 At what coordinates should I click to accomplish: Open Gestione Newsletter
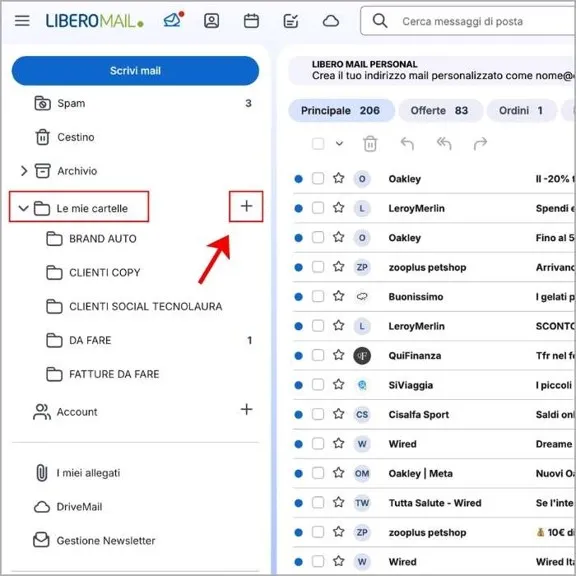pos(94,541)
